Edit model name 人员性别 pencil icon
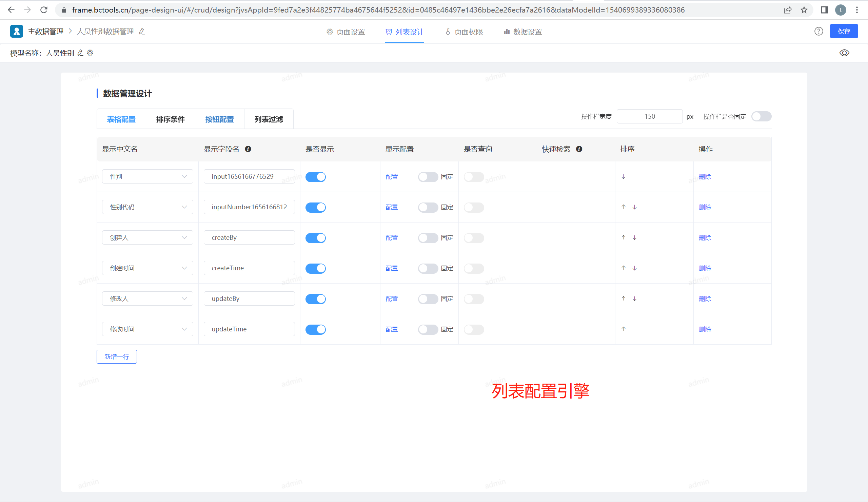This screenshot has height=502, width=868. (x=80, y=53)
